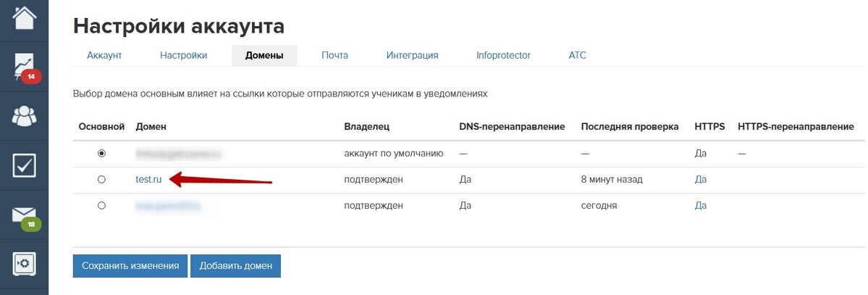The width and height of the screenshot is (868, 295).
Task: Open the Интеграция tab
Action: tap(413, 56)
